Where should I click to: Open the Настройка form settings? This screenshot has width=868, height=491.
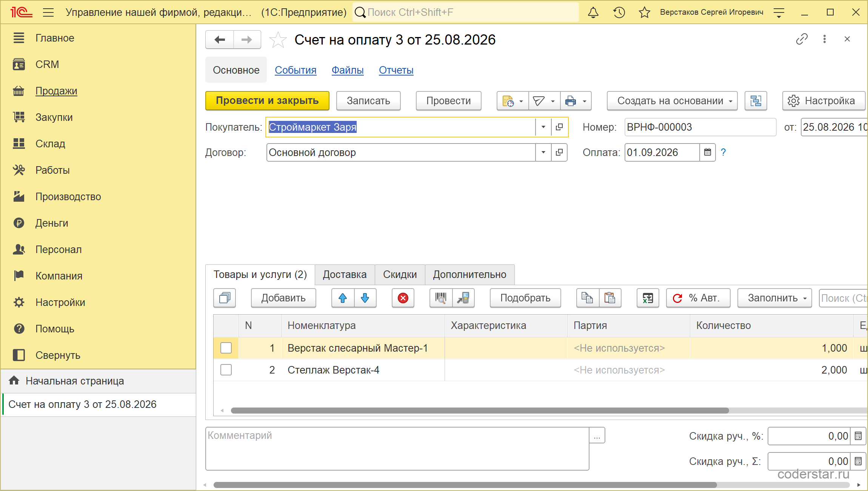pyautogui.click(x=824, y=101)
